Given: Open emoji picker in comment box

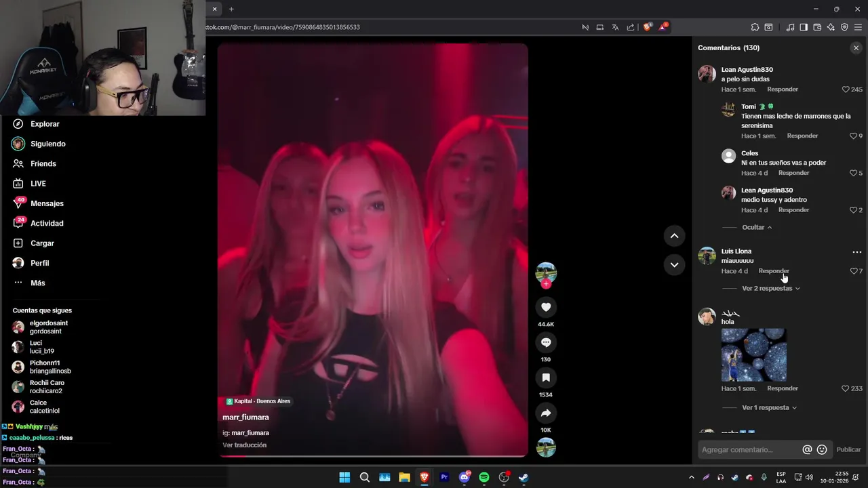Looking at the screenshot, I should (822, 449).
